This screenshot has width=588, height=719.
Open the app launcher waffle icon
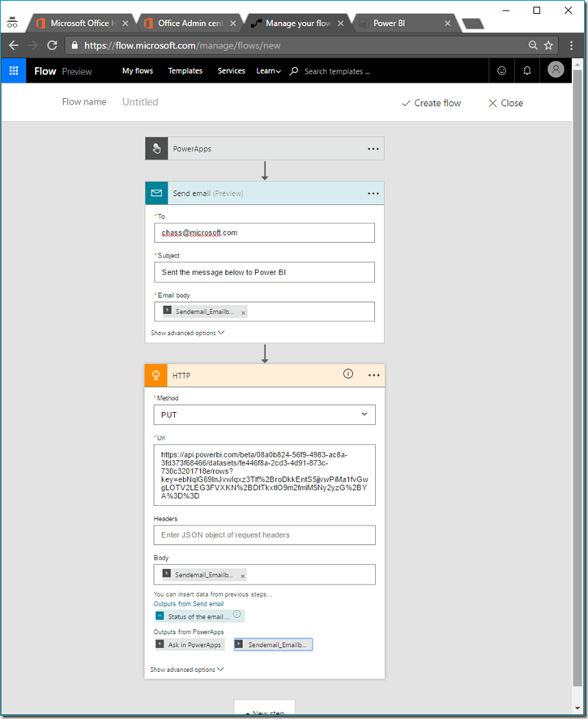point(14,71)
